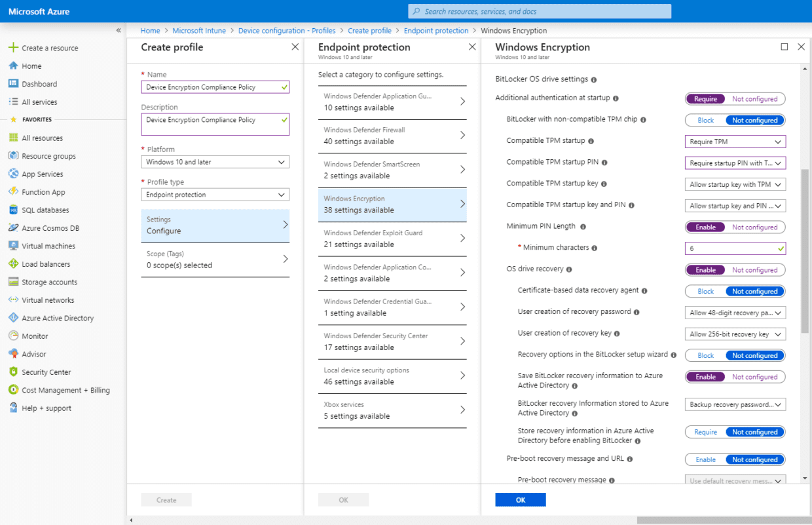Block BitLocker with non-compatible TPM chip
The width and height of the screenshot is (812, 525).
[x=705, y=120]
